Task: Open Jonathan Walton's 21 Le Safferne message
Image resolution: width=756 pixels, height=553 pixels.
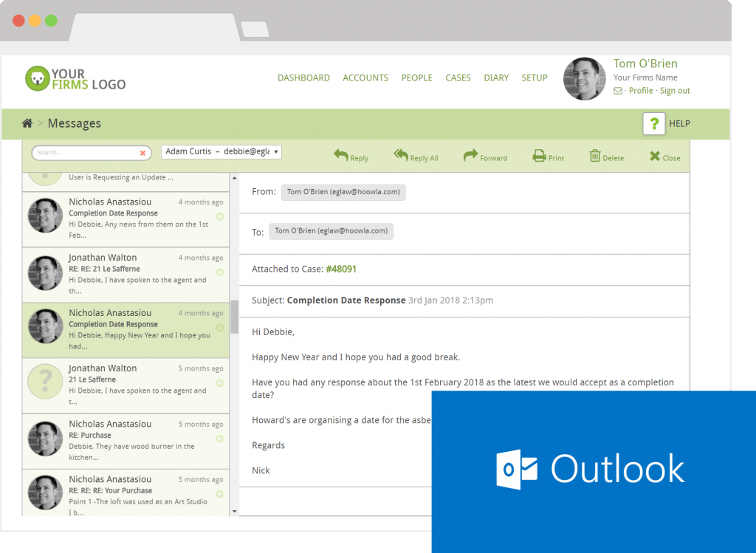Action: pyautogui.click(x=126, y=385)
